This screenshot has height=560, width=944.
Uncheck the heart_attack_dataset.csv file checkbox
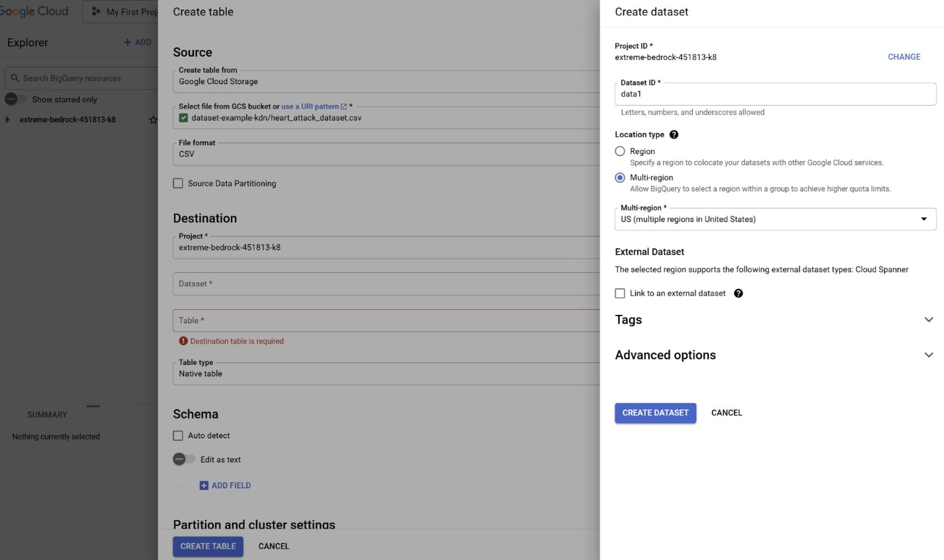[x=183, y=118]
